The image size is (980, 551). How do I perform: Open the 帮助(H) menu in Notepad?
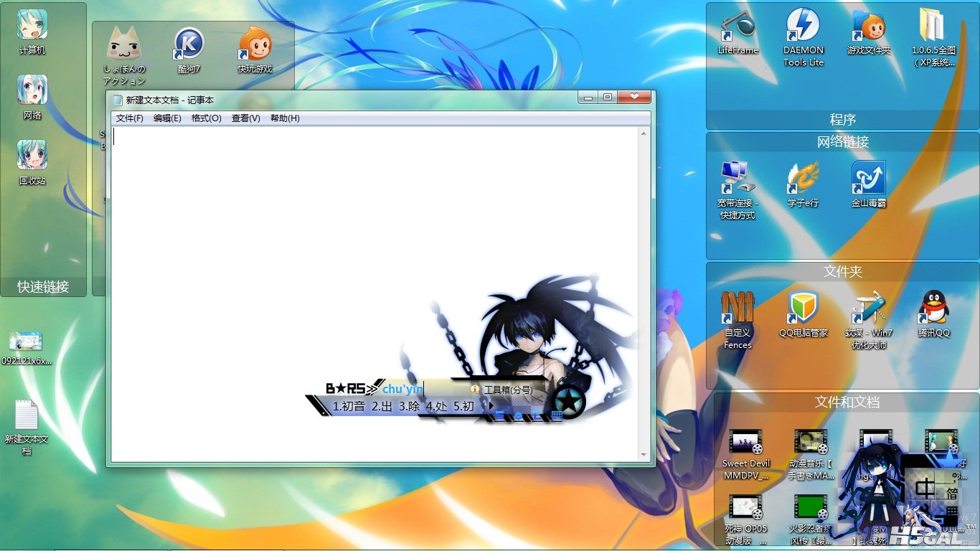point(285,118)
